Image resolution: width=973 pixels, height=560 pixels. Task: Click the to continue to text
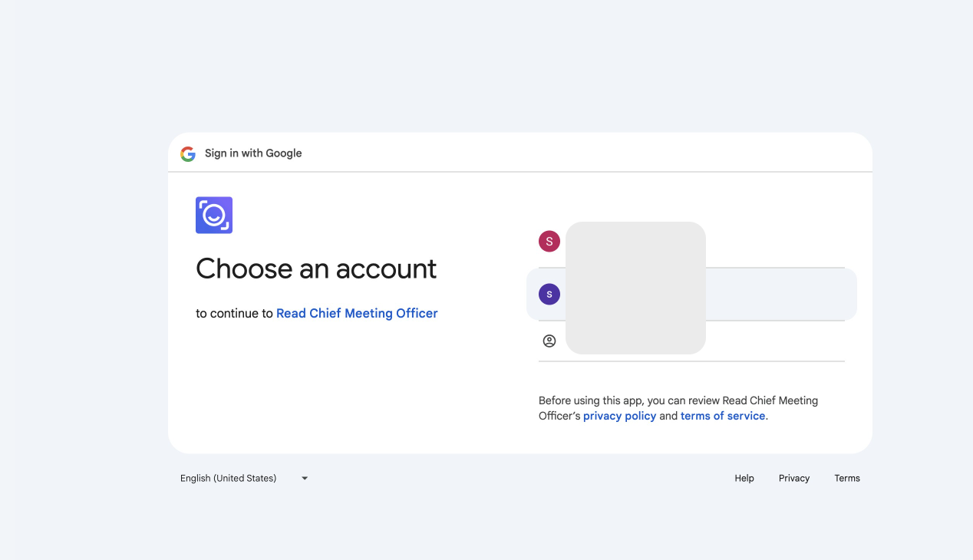tap(234, 313)
